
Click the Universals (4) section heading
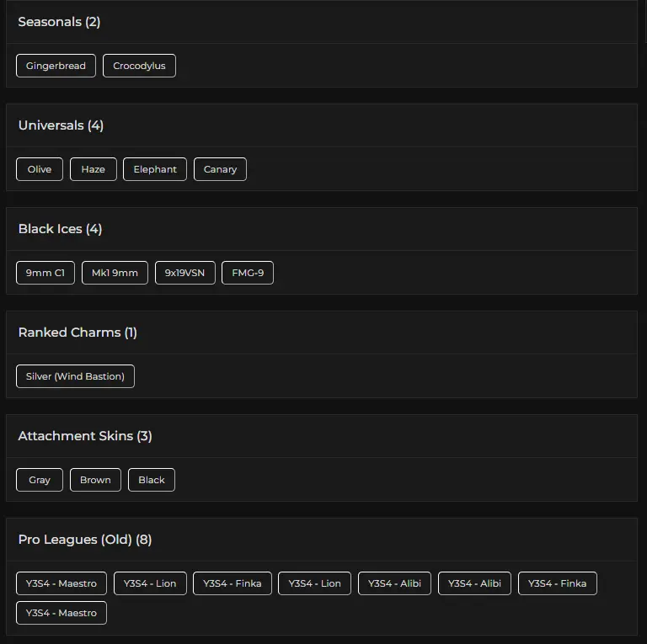tap(61, 125)
